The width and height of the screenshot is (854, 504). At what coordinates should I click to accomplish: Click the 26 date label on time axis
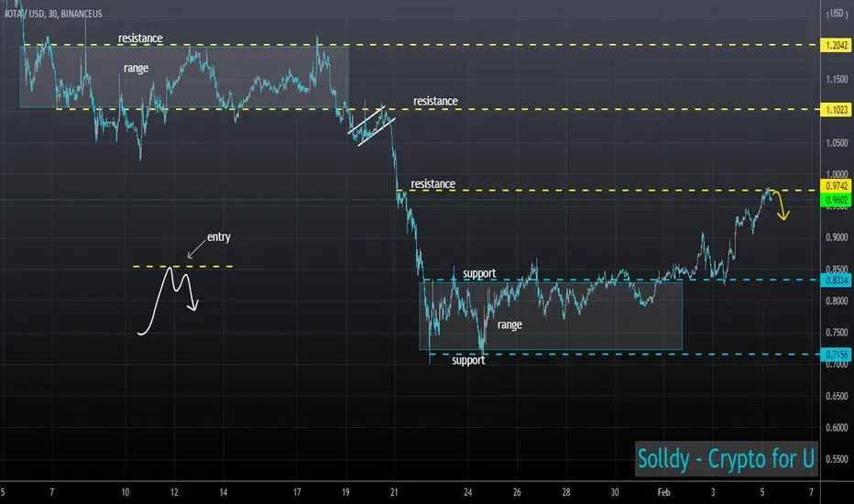(517, 492)
